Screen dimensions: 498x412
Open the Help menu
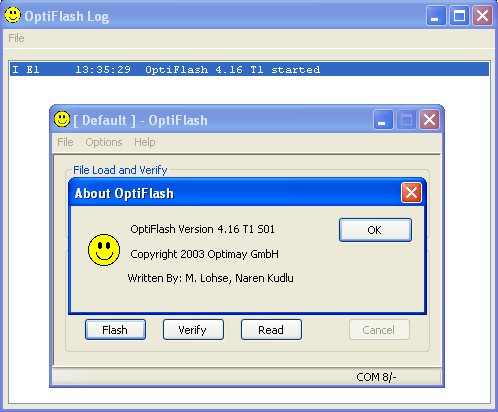pos(145,142)
